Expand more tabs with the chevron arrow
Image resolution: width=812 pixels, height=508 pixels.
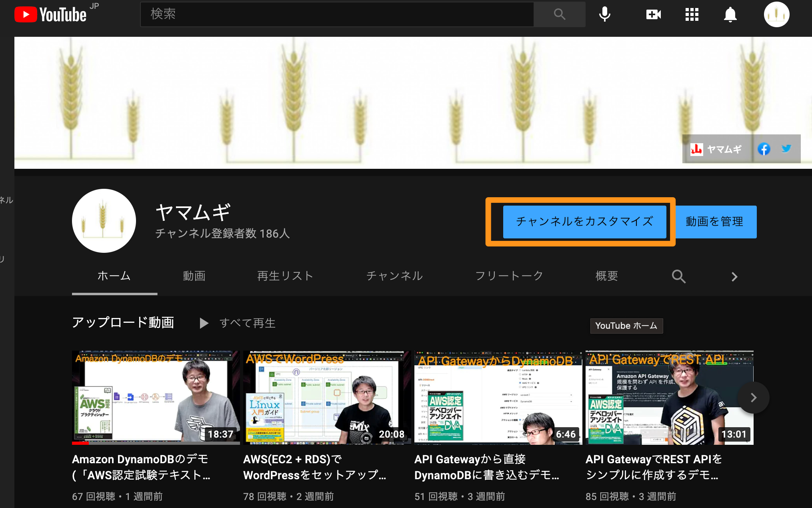click(734, 277)
